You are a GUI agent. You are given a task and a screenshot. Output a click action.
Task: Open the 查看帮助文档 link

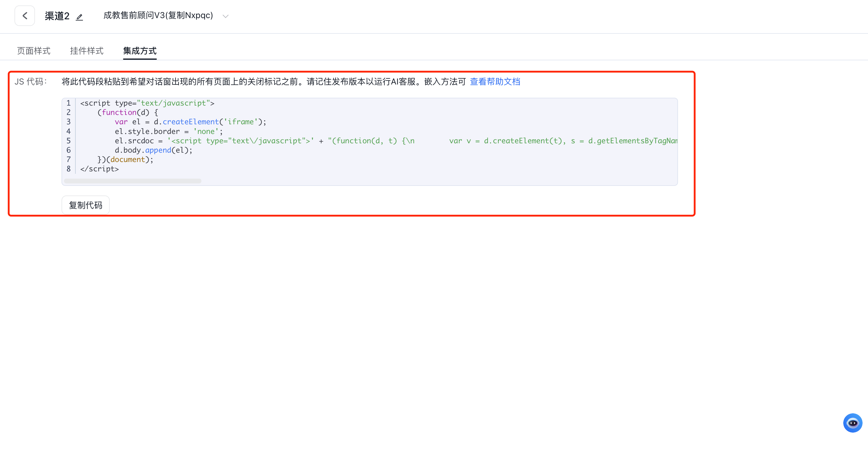(x=495, y=81)
